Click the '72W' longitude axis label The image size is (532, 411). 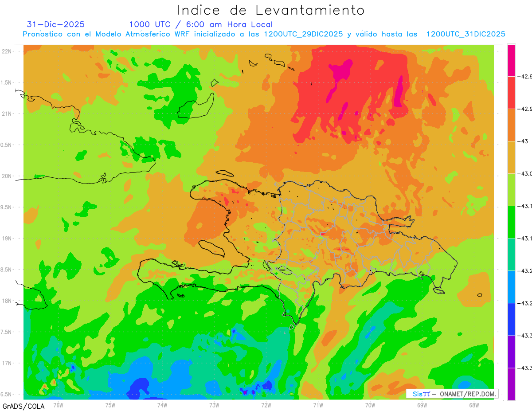266,405
